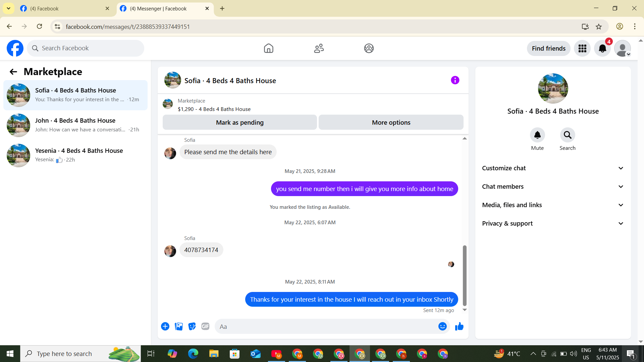Show hidden system tray icons
The image size is (644, 362).
533,354
